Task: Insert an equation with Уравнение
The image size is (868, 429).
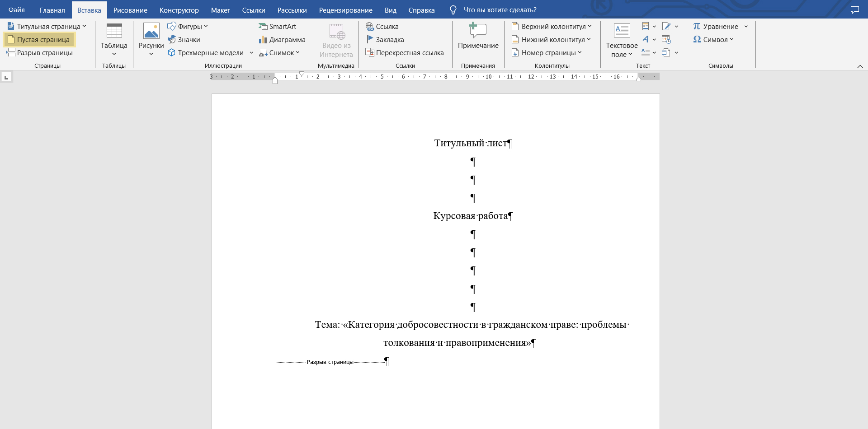Action: (716, 26)
